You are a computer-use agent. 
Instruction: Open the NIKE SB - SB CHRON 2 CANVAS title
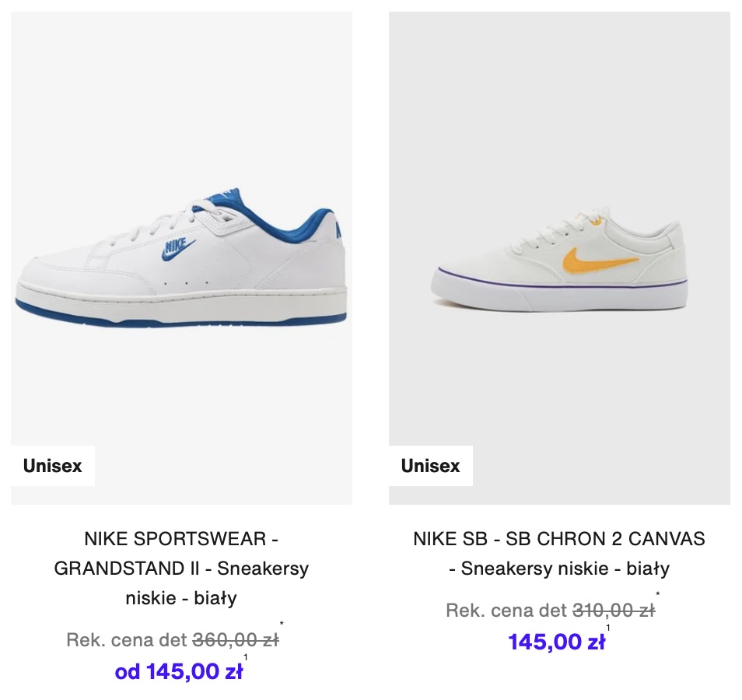559,553
